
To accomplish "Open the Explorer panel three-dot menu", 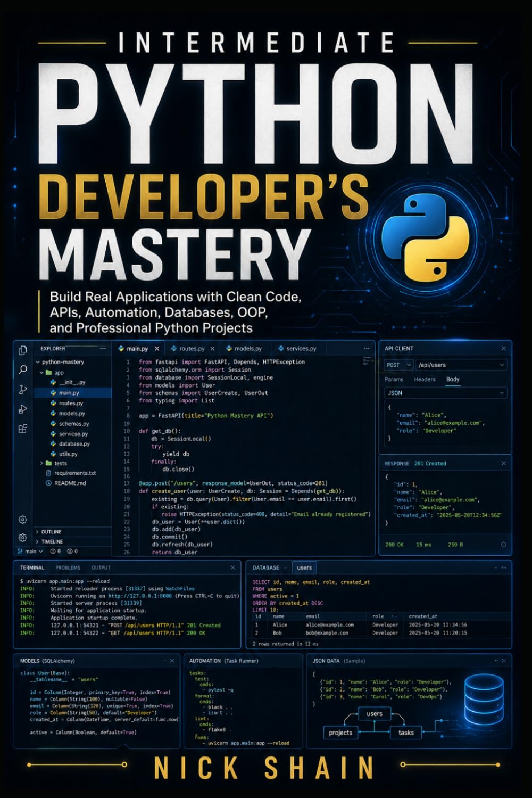I will [x=103, y=349].
